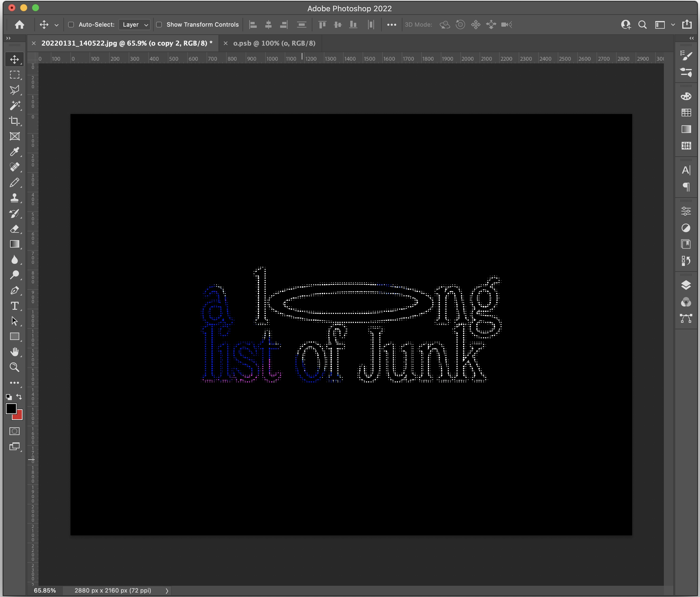The width and height of the screenshot is (700, 597).
Task: Enable Show Transform Controls checkbox
Action: coord(159,25)
